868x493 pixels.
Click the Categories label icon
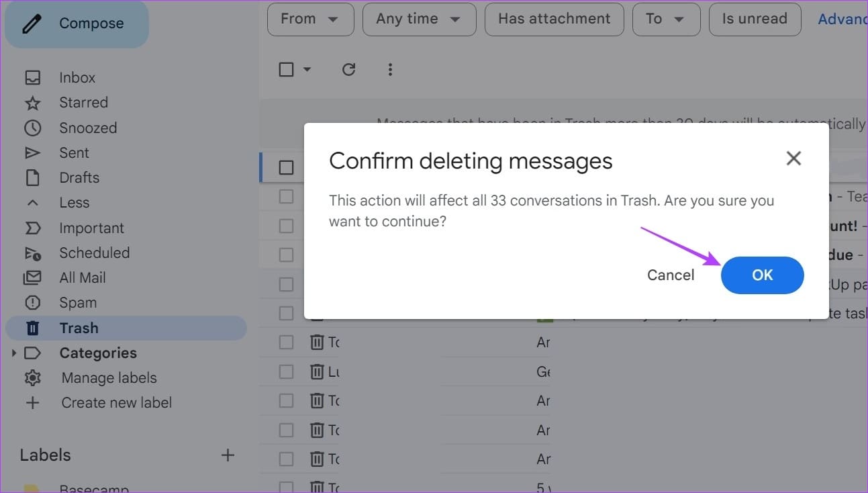(x=32, y=353)
